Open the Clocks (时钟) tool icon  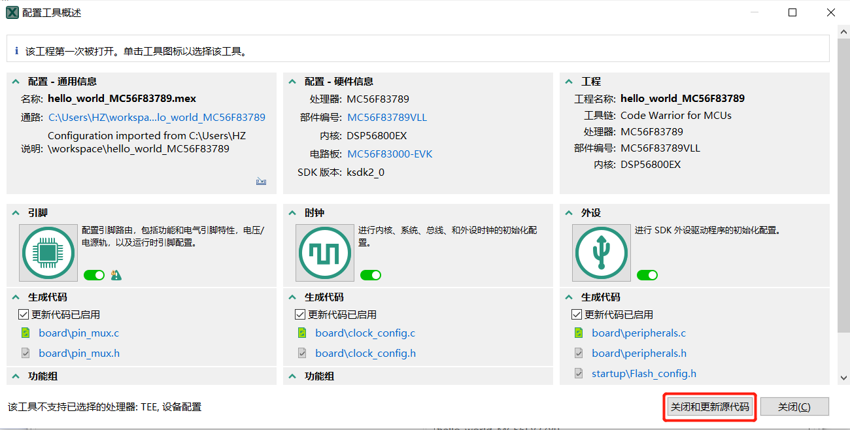325,253
